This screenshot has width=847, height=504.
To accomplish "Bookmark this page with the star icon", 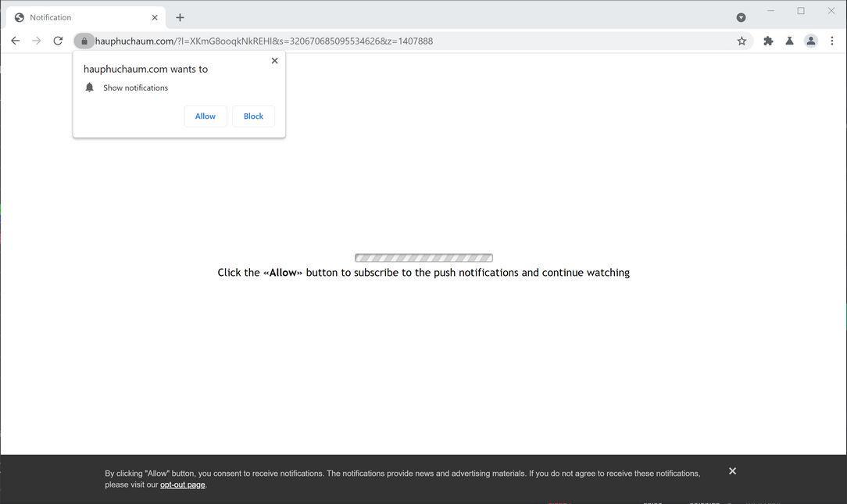I will point(741,41).
